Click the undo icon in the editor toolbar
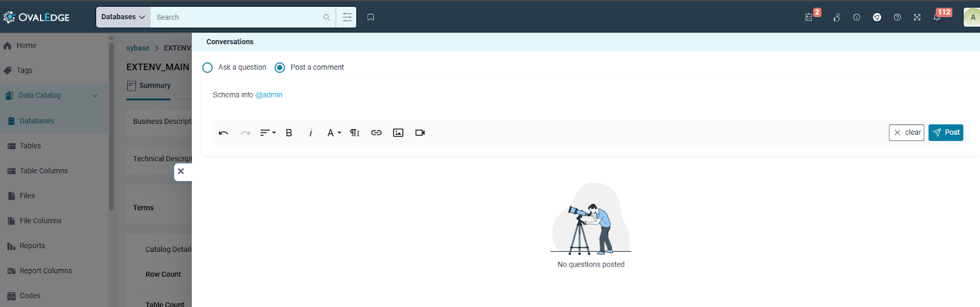The width and height of the screenshot is (980, 307). pos(224,133)
